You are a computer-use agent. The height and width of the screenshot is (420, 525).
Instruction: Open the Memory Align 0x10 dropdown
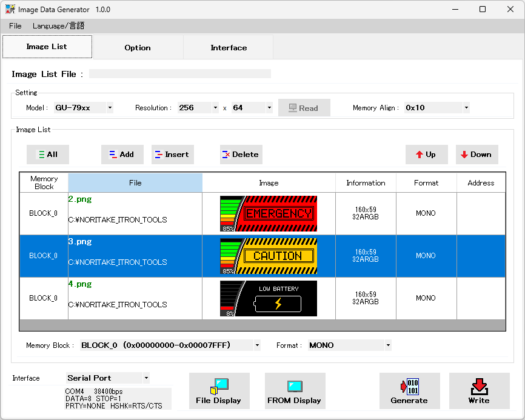pyautogui.click(x=466, y=108)
